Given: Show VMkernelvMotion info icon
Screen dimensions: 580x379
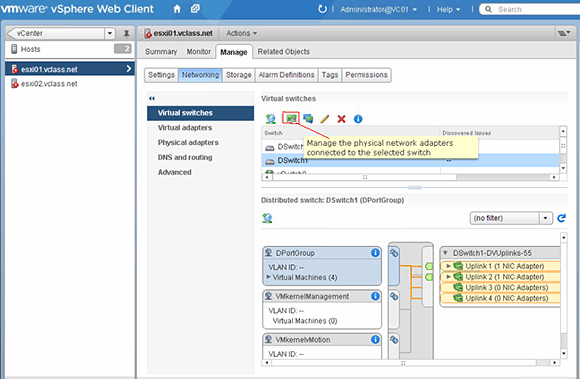Looking at the screenshot, I should tap(375, 339).
